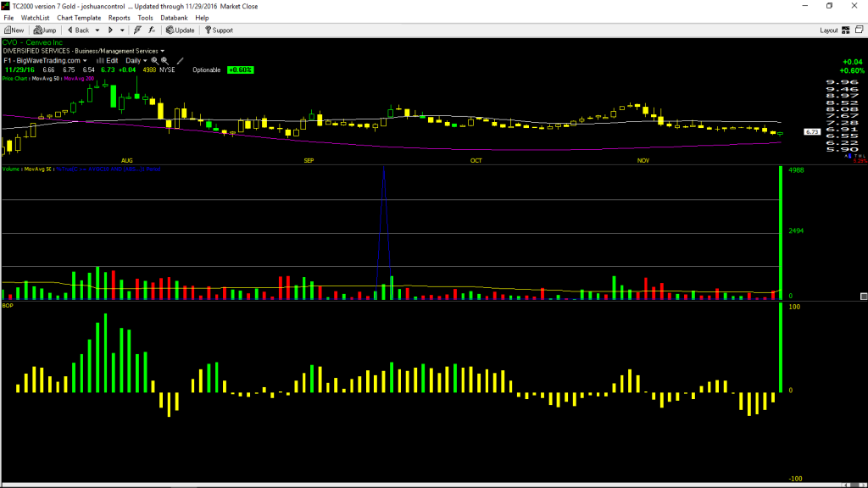Open the Chart Template menu
868x488 pixels.
(79, 18)
